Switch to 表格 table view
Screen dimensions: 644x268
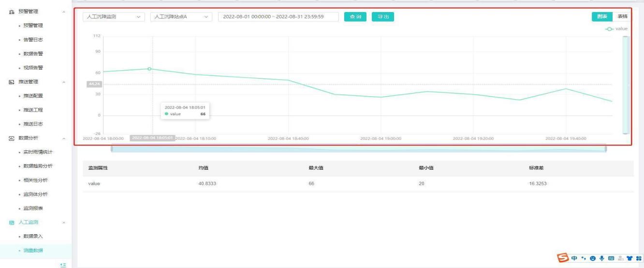[x=622, y=16]
